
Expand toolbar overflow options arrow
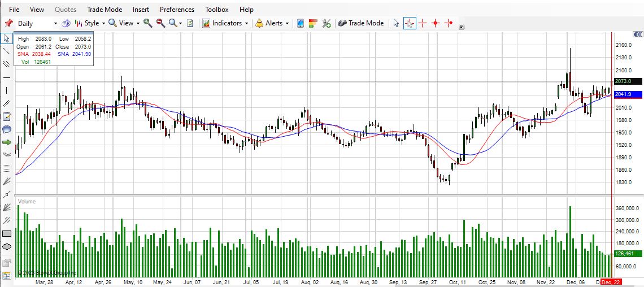click(x=461, y=27)
